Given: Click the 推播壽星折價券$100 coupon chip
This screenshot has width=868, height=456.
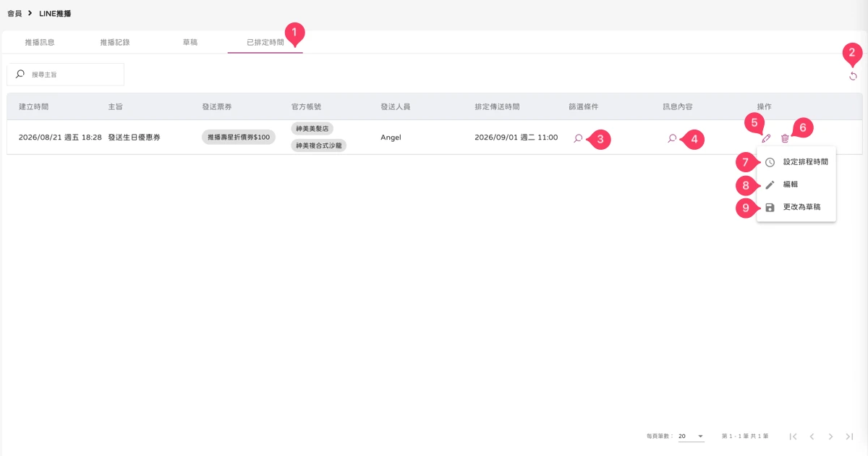Looking at the screenshot, I should (239, 137).
